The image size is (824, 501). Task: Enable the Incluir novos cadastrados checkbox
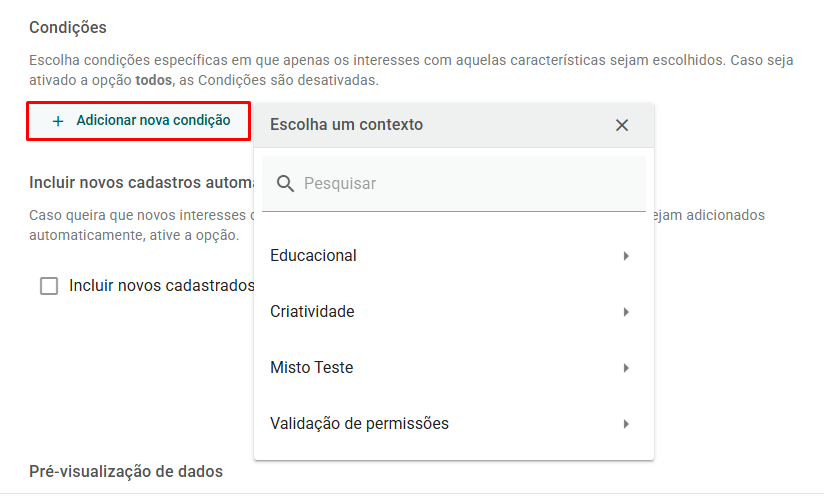(49, 286)
